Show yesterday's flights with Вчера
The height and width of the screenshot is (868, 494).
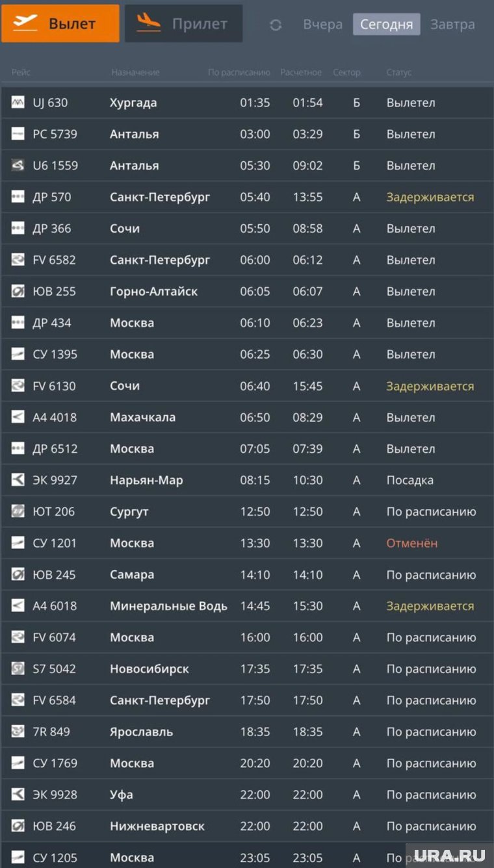point(322,25)
